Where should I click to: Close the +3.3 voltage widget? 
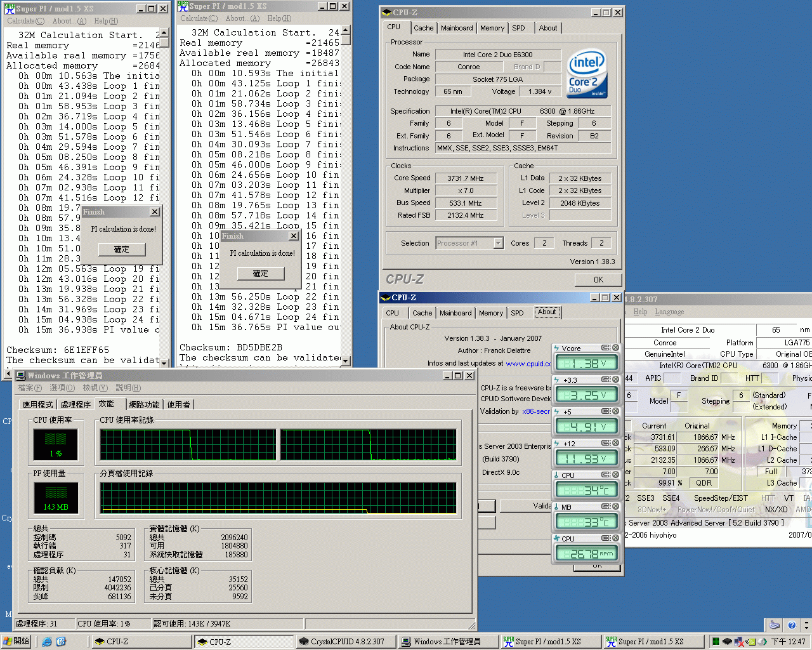pos(615,380)
